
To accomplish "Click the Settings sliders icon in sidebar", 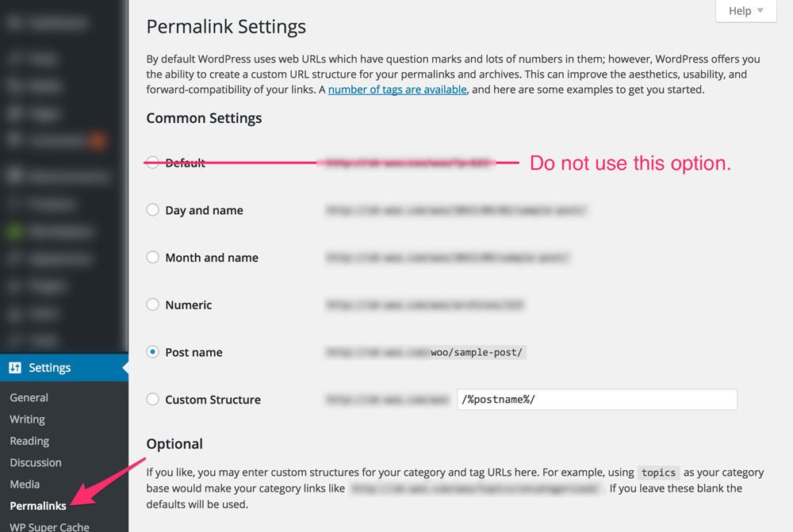I will (x=15, y=368).
